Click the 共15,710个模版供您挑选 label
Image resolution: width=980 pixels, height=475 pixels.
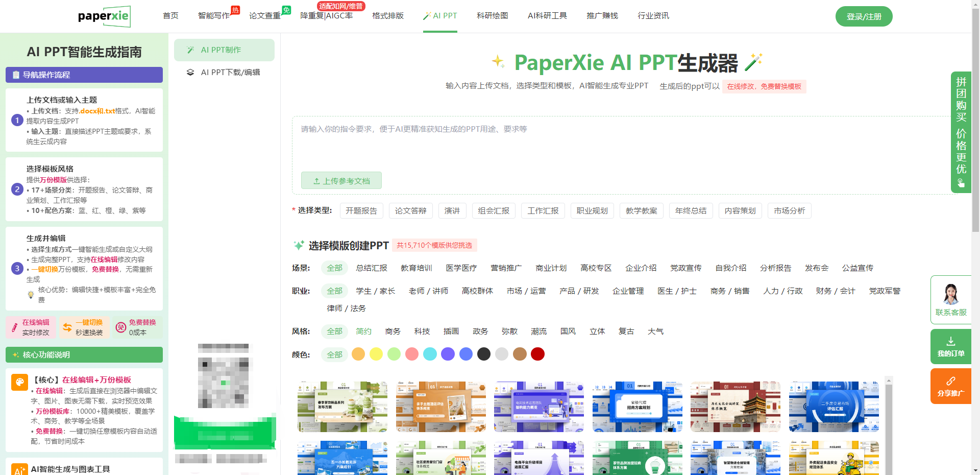434,246
